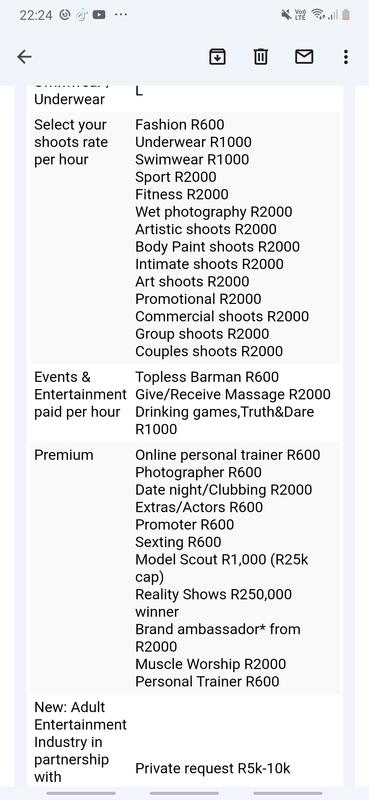Tap the 'Premium' row heading
This screenshot has height=800, width=369.
(64, 455)
